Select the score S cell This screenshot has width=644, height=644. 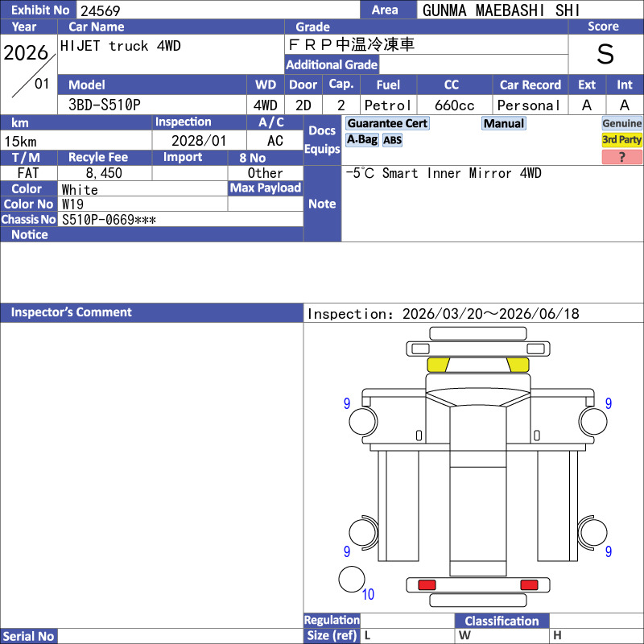pos(605,54)
